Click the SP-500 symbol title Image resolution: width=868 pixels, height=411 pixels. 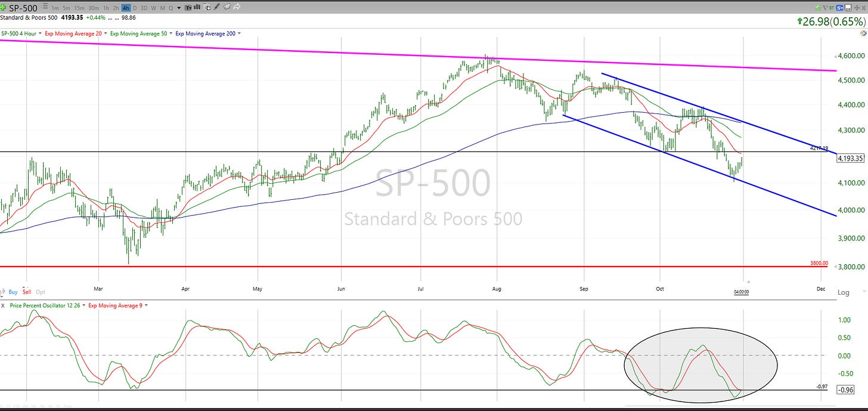point(23,8)
